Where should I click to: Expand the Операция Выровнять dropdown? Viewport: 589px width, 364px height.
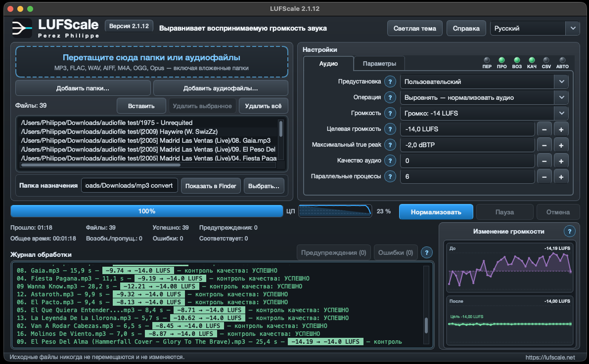[484, 98]
